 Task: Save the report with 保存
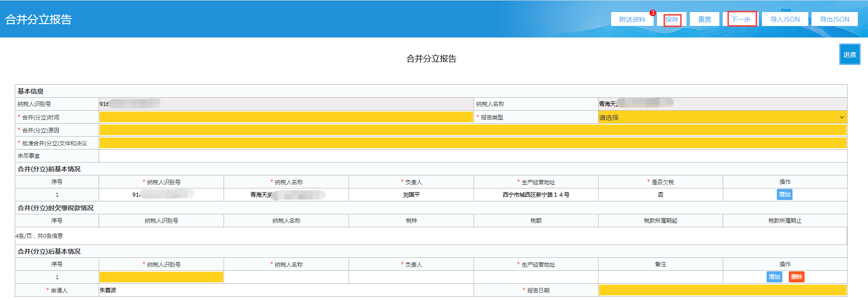(672, 19)
